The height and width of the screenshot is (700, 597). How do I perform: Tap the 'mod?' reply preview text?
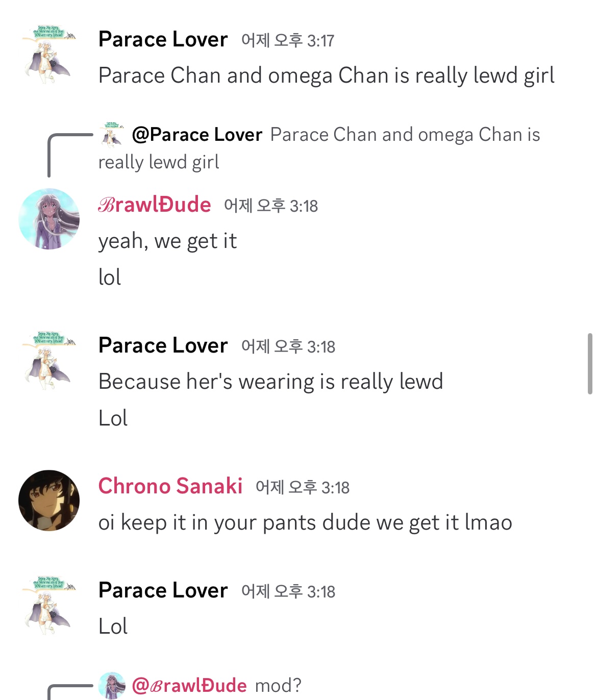click(279, 685)
